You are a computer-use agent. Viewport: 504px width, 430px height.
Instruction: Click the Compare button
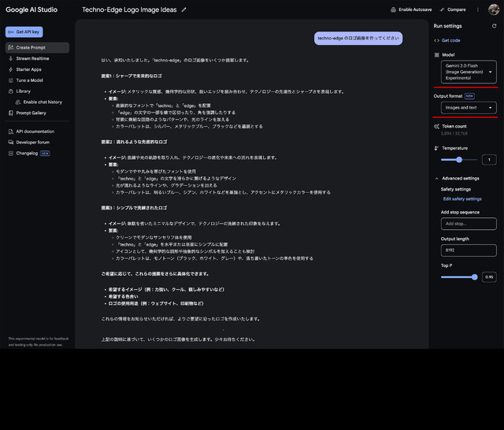tap(453, 9)
